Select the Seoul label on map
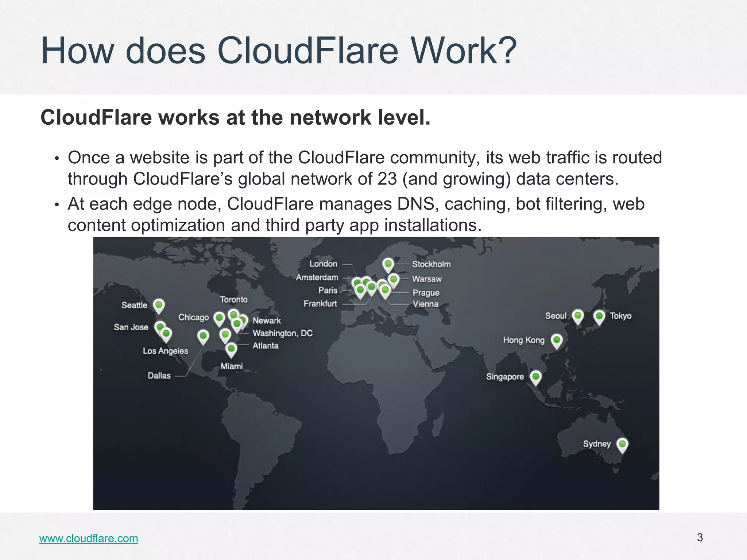The width and height of the screenshot is (747, 560). 556,316
